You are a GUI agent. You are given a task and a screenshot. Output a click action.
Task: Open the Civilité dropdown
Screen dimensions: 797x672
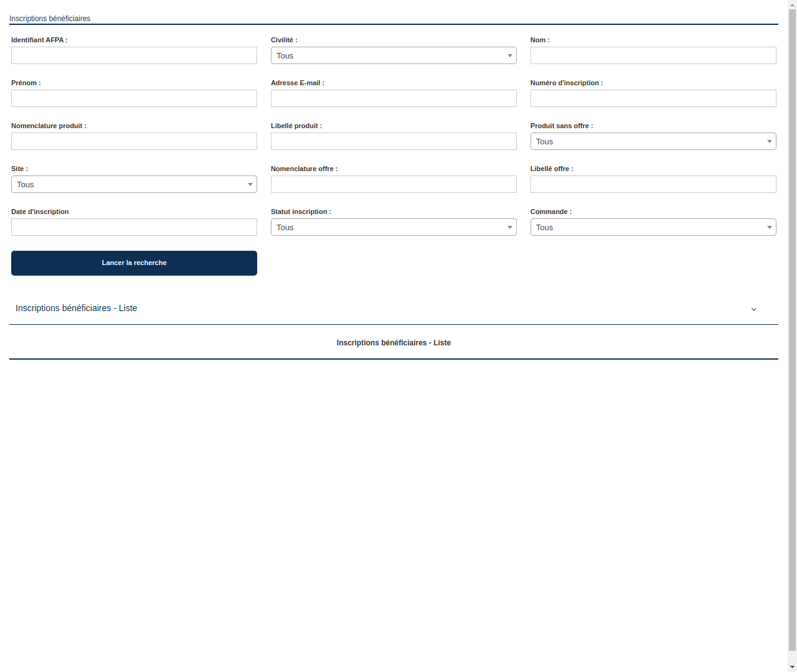click(x=394, y=55)
